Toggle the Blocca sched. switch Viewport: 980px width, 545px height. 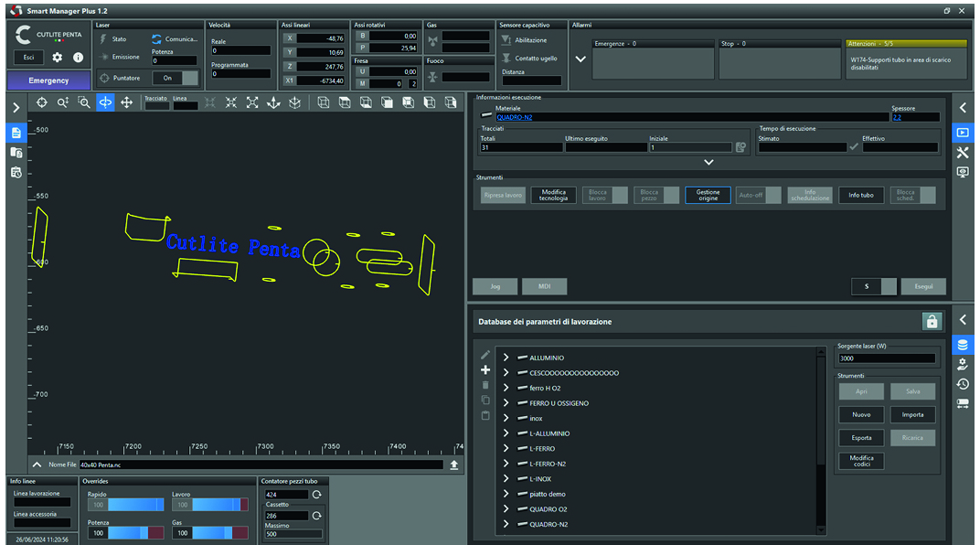tap(913, 195)
